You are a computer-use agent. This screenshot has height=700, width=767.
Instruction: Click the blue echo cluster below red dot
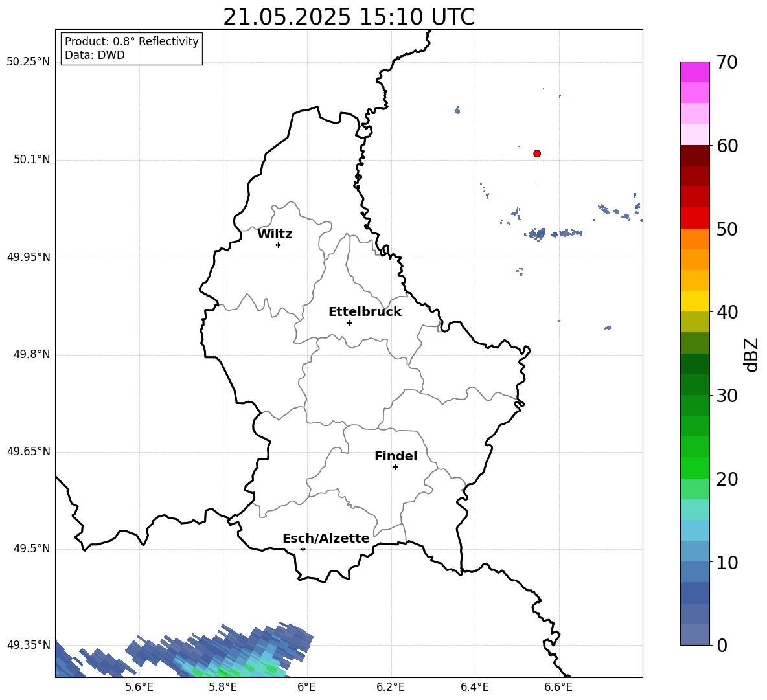pos(537,234)
